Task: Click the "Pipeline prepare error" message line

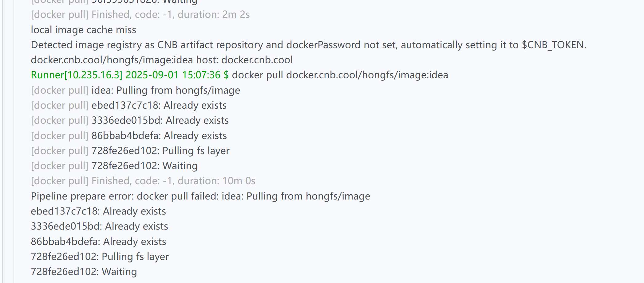Action: click(x=200, y=196)
